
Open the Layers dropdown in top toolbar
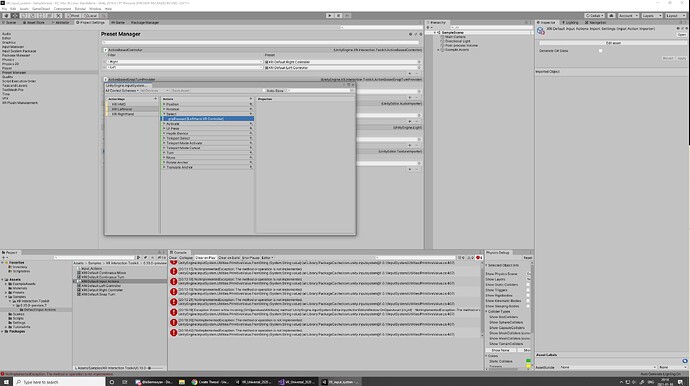point(651,15)
